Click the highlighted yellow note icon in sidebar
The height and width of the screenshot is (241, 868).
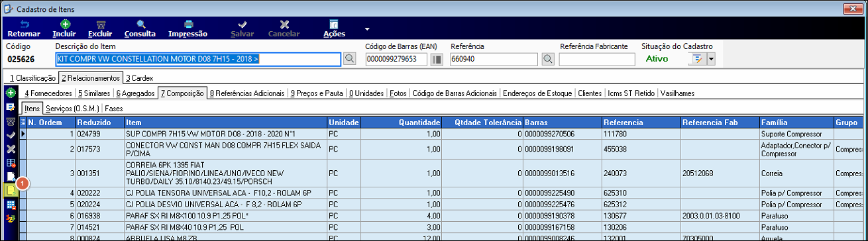point(11,190)
